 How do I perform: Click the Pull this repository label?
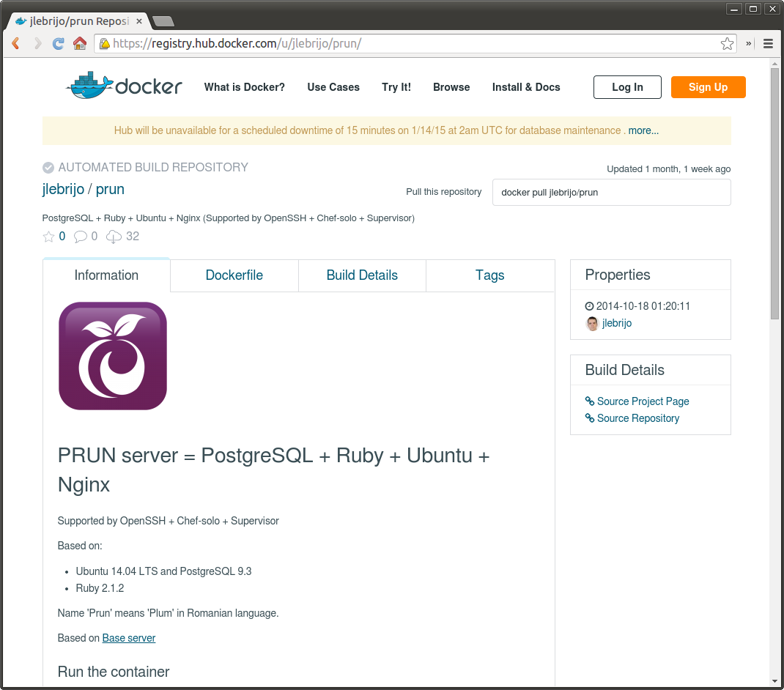coord(443,192)
